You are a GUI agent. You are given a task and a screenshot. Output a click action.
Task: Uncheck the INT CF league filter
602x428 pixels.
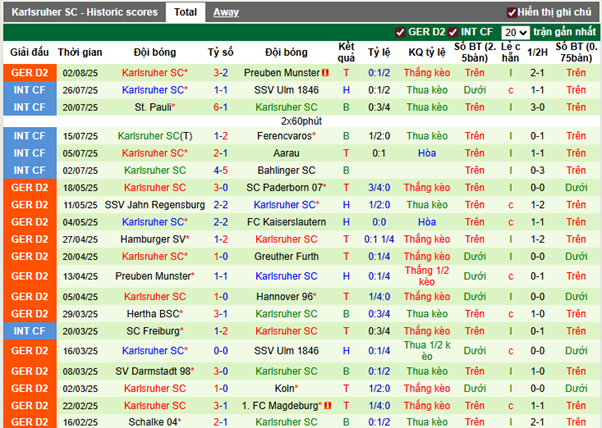(453, 32)
